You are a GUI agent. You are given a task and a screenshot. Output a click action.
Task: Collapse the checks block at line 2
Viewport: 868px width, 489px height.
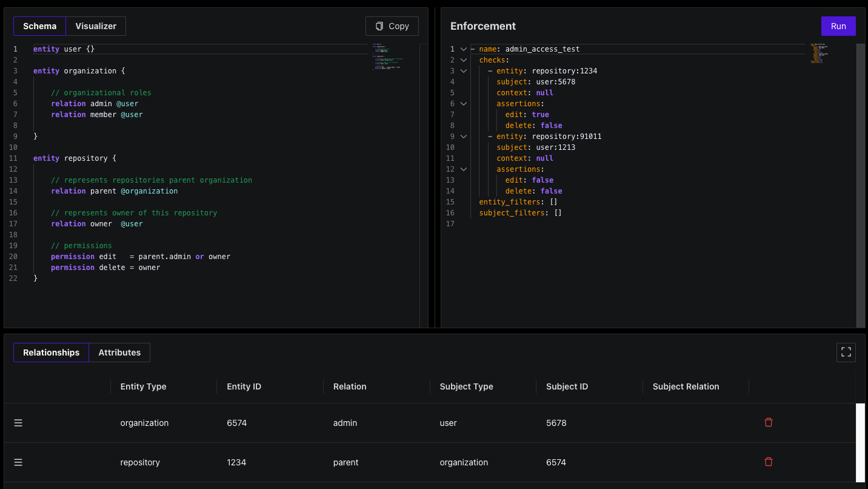[464, 60]
